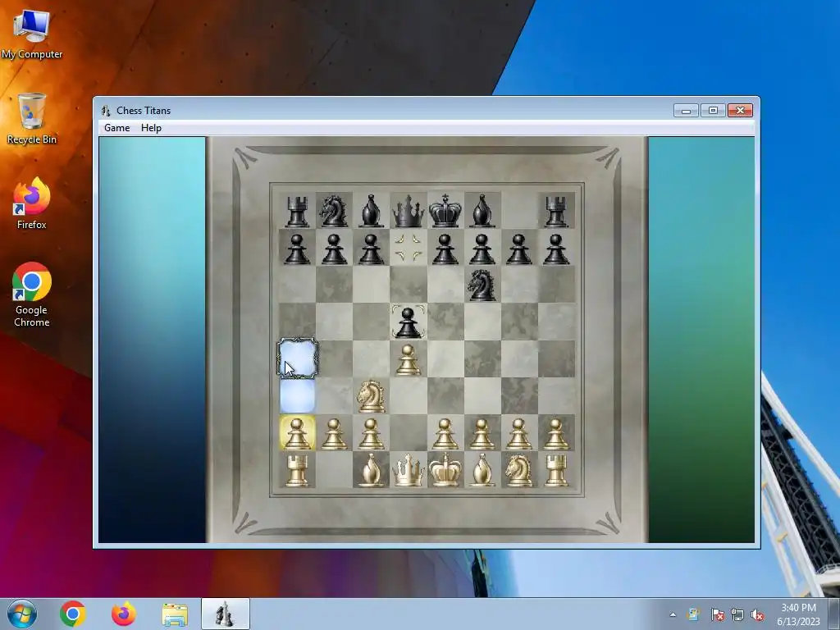840x630 pixels.
Task: Click the black pawn on a7
Action: [297, 249]
